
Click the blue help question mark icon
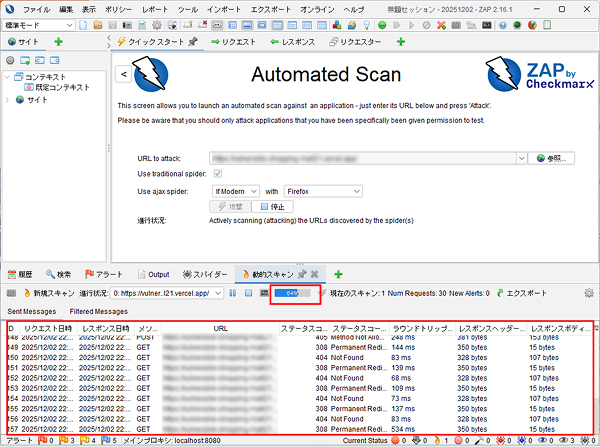point(502,25)
